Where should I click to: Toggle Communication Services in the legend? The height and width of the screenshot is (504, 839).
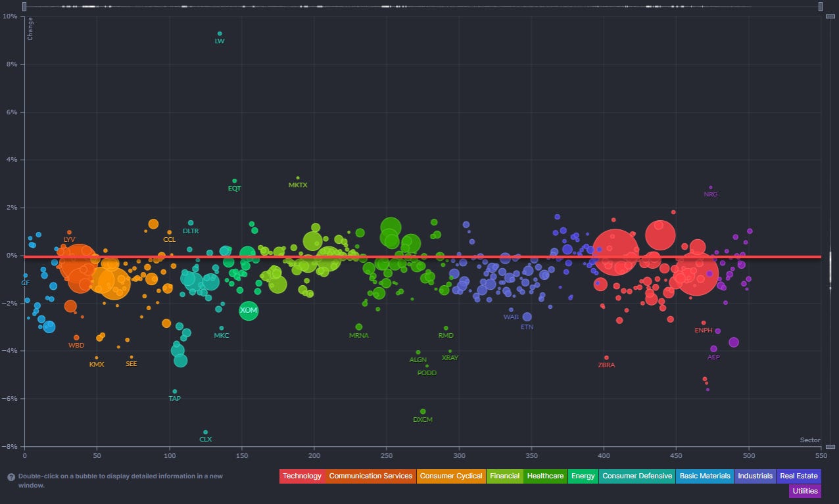pyautogui.click(x=370, y=476)
